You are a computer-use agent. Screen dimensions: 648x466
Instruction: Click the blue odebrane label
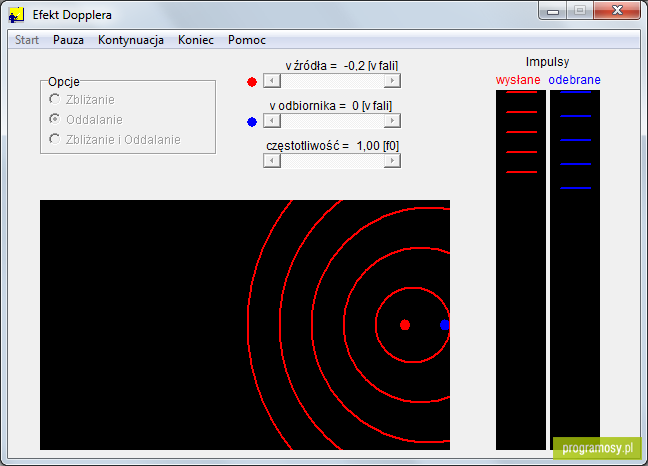pyautogui.click(x=574, y=80)
